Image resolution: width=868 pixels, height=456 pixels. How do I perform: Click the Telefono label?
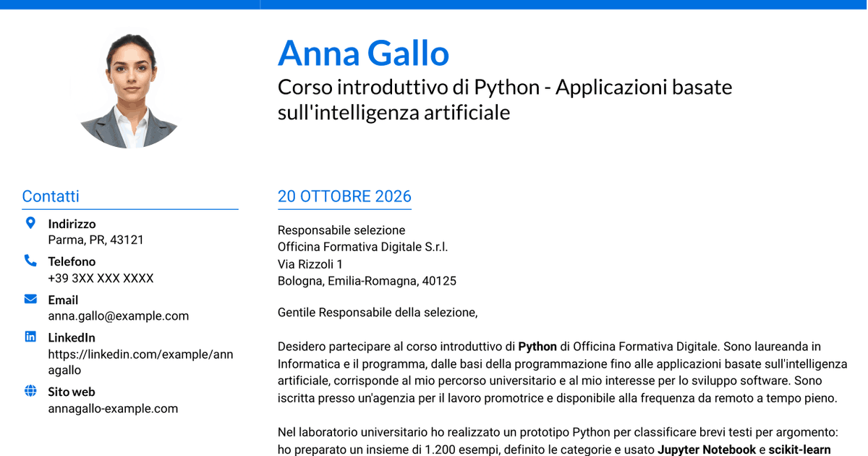coord(72,261)
